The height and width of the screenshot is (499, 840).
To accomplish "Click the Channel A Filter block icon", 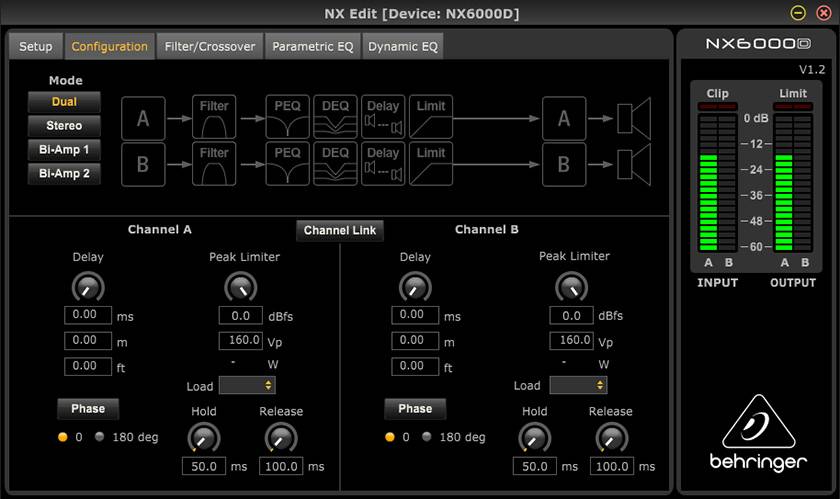I will coord(214,118).
